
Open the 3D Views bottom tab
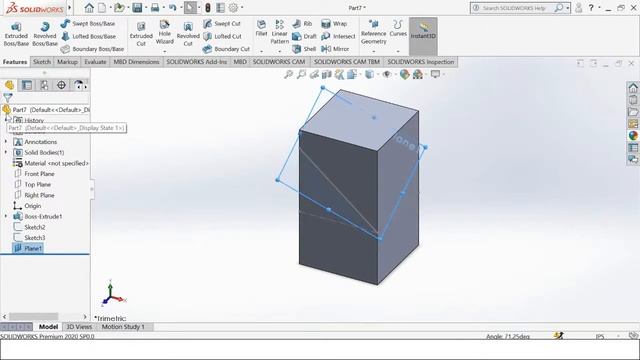(79, 327)
